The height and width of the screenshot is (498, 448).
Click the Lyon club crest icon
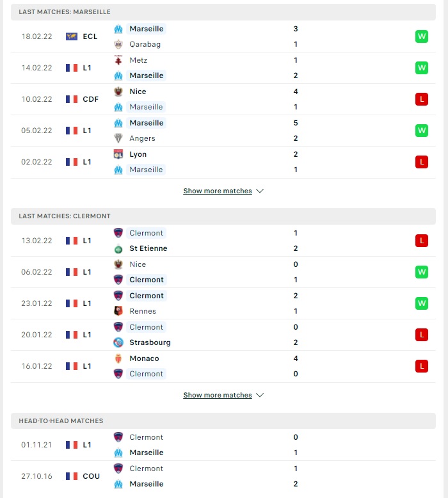coord(118,154)
